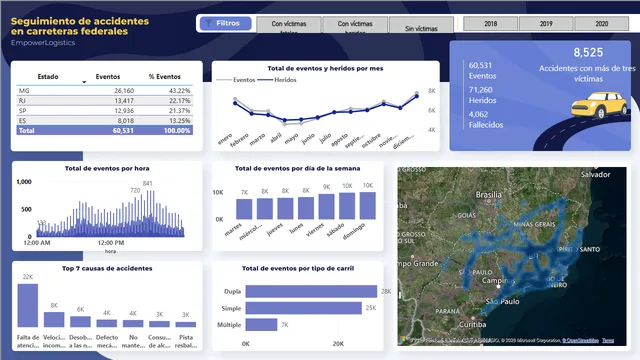The height and width of the screenshot is (360, 640).
Task: Select the martes bar in weekday chart
Action: pos(244,209)
